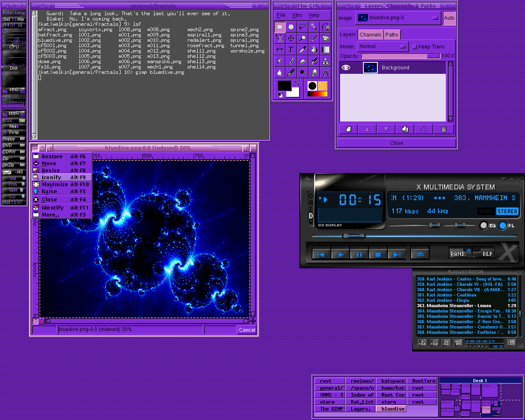Pick the Eraser tool
The width and height of the screenshot is (525, 420).
click(302, 61)
